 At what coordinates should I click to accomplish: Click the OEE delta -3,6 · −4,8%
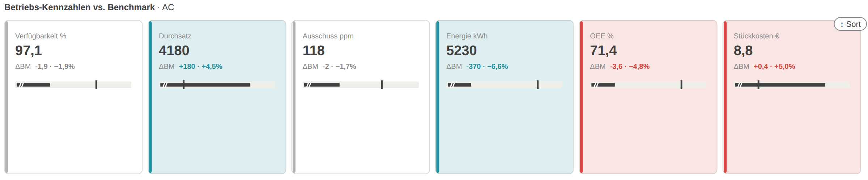630,66
